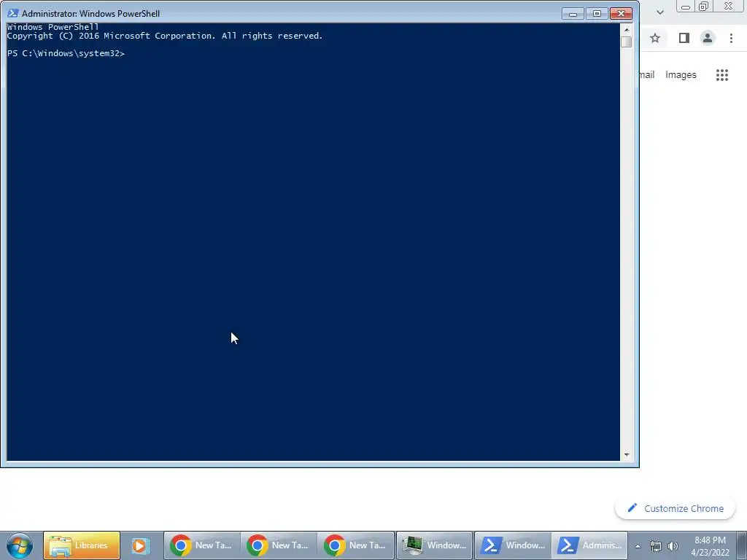Click the Show desktop strip beside the clock
Screen dimensions: 747x560
pyautogui.click(x=742, y=545)
